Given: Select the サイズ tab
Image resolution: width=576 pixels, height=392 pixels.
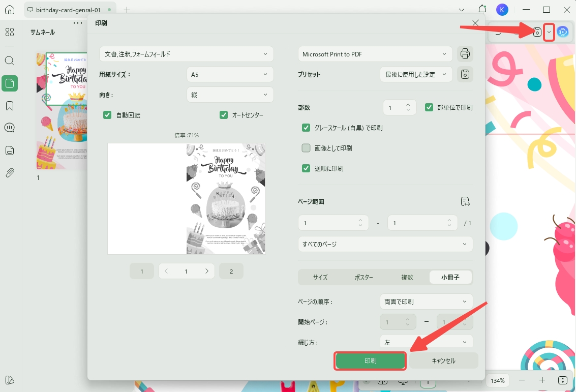Looking at the screenshot, I should click(x=320, y=278).
